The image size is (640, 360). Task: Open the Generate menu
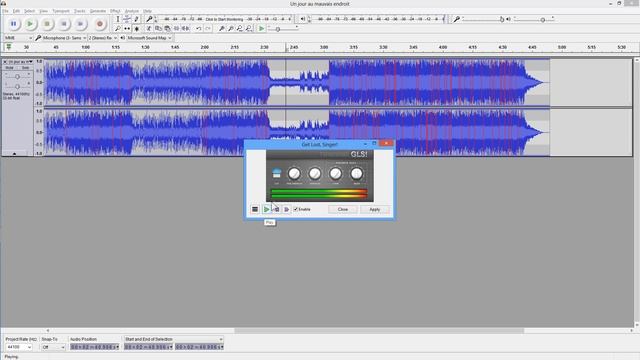98,11
